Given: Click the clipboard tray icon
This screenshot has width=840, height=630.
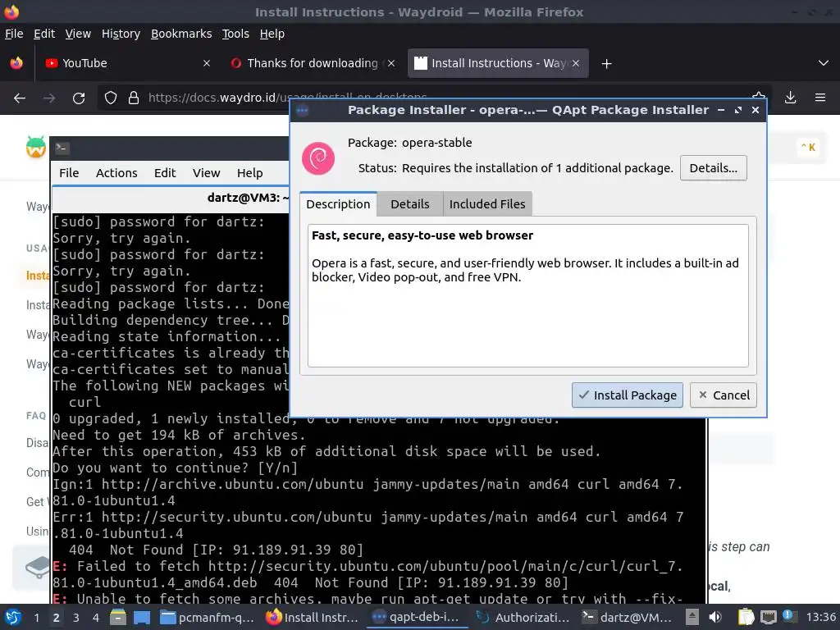Looking at the screenshot, I should pyautogui.click(x=746, y=617).
